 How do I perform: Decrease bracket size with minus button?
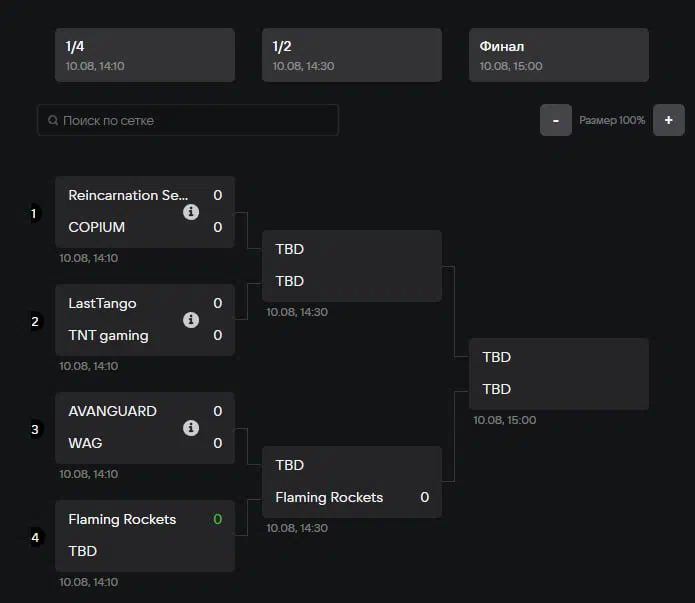556,120
